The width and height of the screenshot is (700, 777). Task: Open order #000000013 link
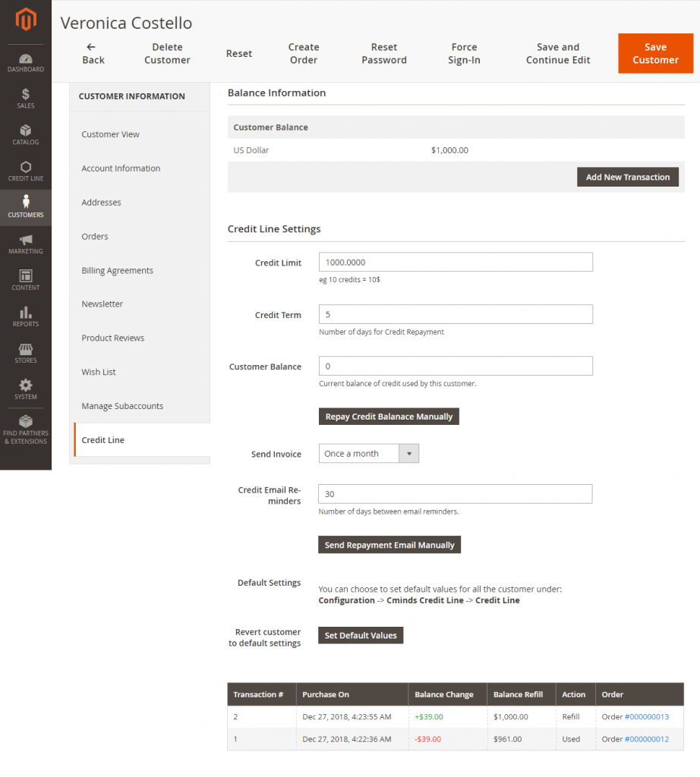coord(646,716)
